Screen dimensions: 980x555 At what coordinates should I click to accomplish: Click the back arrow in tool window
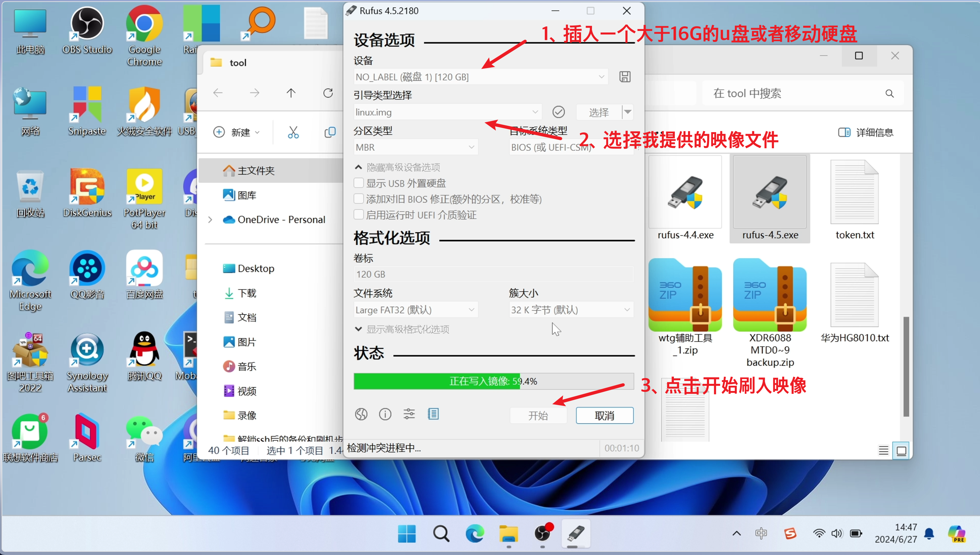click(x=218, y=93)
